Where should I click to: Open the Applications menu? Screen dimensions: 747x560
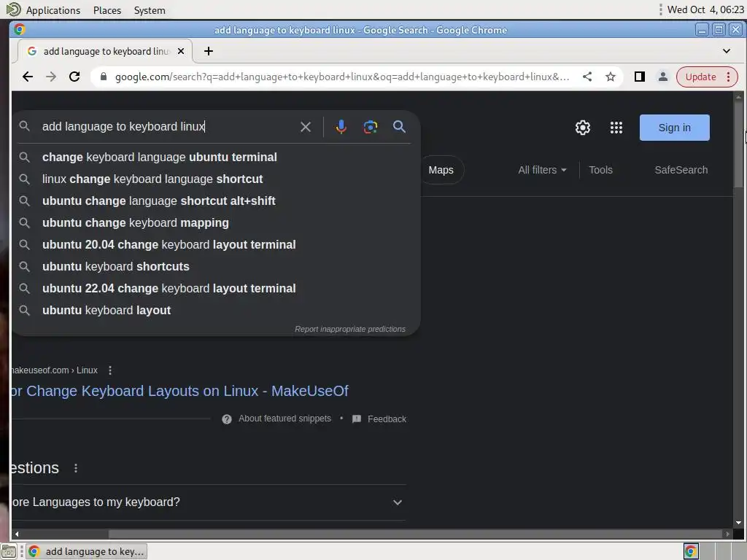click(53, 10)
